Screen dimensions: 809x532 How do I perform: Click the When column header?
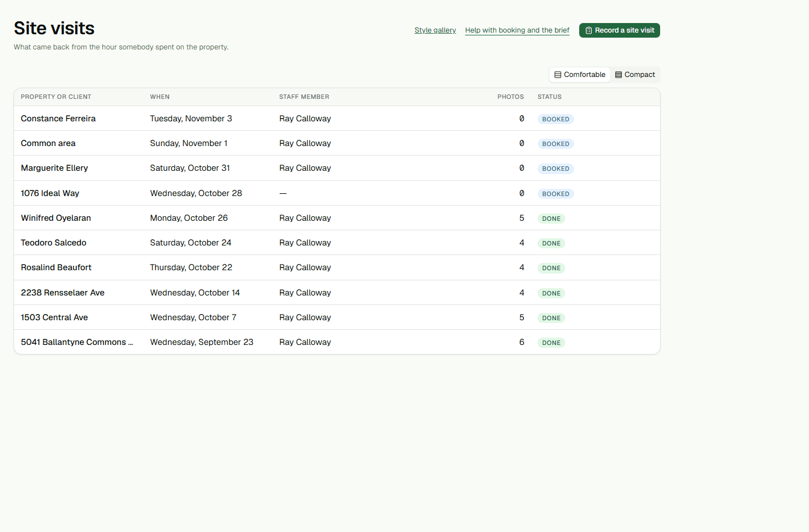coord(160,97)
